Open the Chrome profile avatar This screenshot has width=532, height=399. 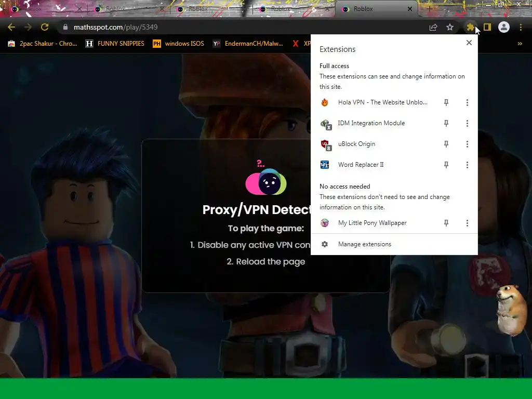click(504, 27)
